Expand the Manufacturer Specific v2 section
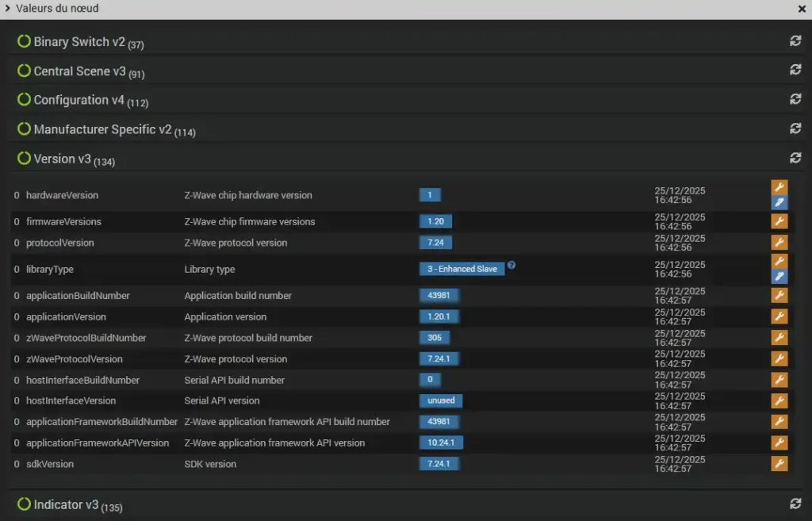Image resolution: width=812 pixels, height=521 pixels. click(101, 129)
